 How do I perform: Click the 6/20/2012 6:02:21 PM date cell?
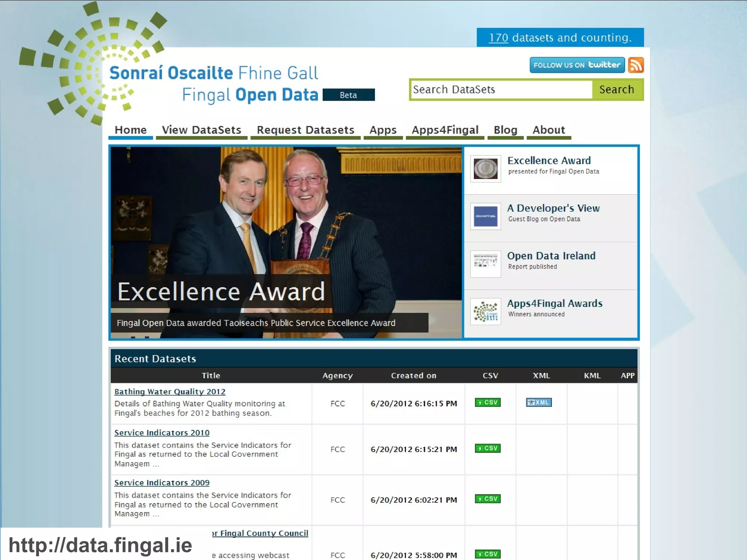coord(414,500)
